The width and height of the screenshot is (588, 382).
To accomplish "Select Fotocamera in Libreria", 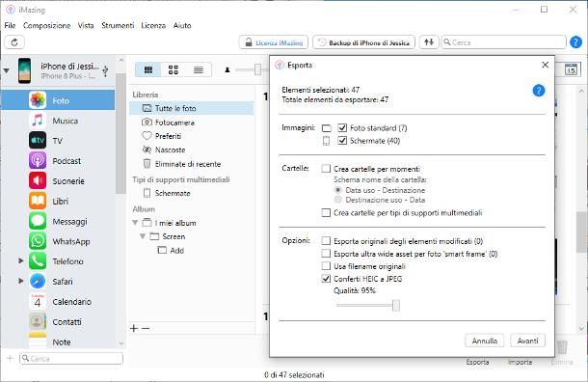I will coord(191,123).
